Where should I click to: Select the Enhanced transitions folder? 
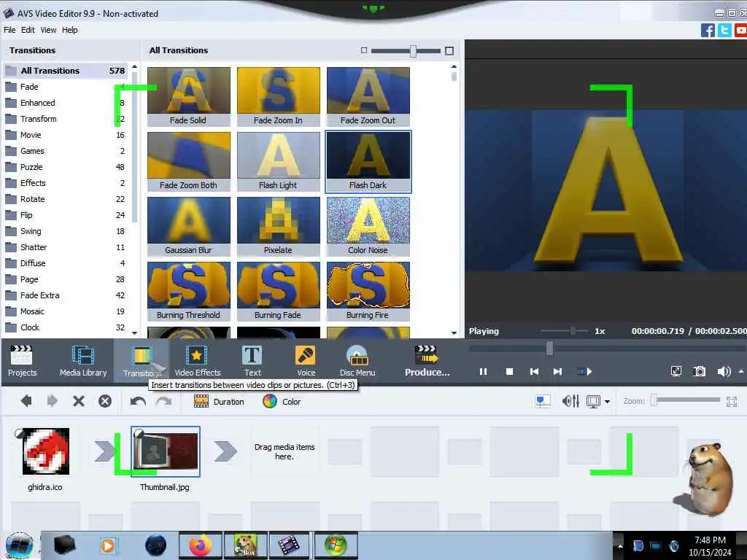pyautogui.click(x=66, y=103)
